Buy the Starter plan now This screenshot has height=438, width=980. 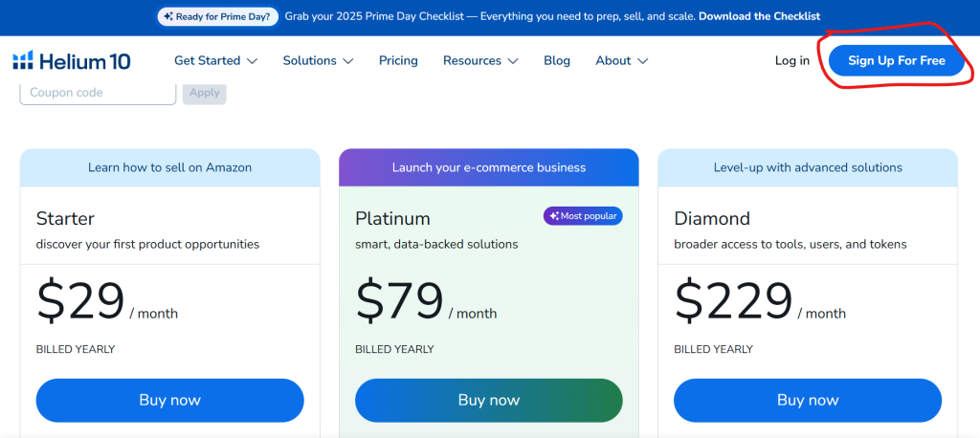pyautogui.click(x=169, y=400)
